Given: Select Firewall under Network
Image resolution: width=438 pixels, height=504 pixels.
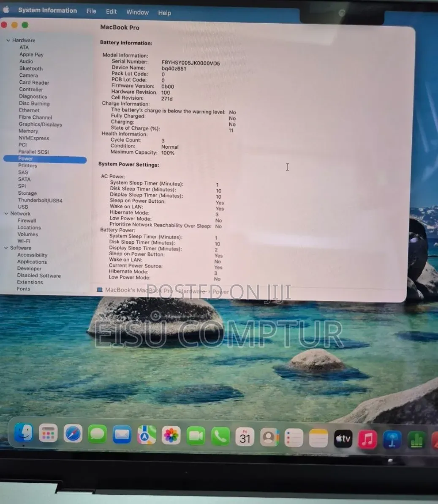Looking at the screenshot, I should pos(27,221).
